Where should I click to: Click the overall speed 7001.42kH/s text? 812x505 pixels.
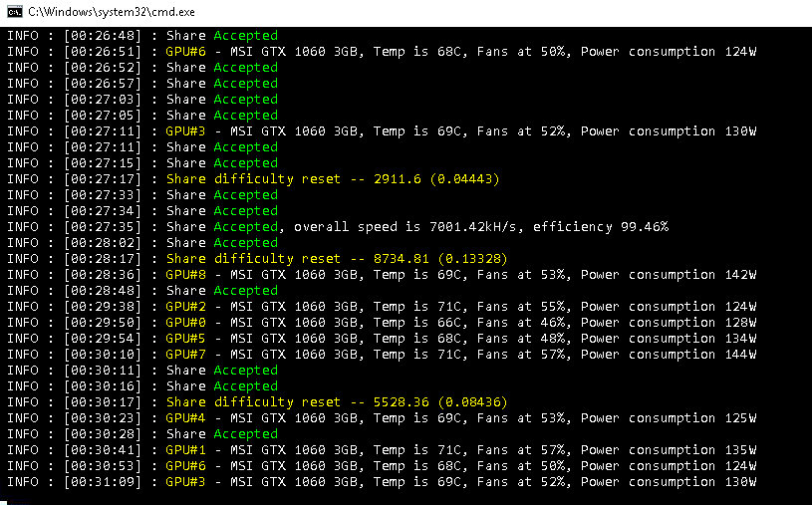tap(405, 227)
